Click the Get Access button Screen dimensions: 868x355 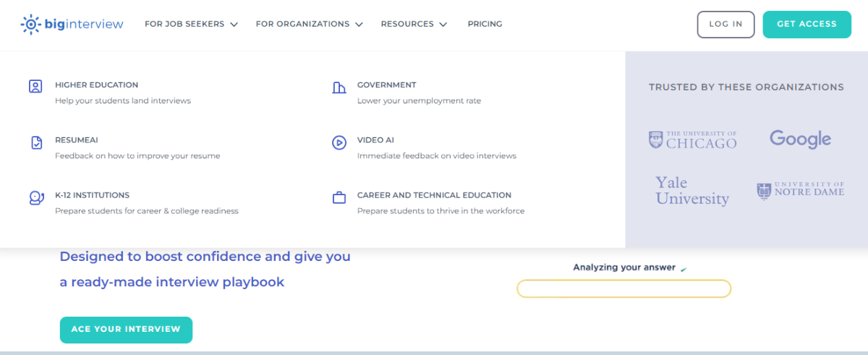(807, 24)
